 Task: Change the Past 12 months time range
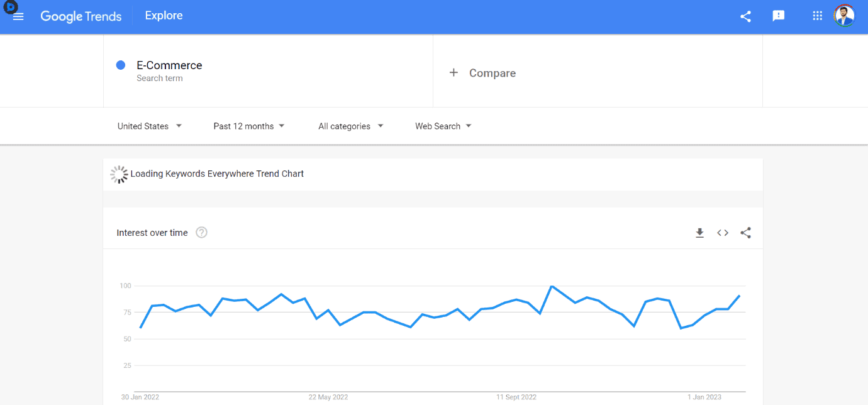[x=248, y=126]
